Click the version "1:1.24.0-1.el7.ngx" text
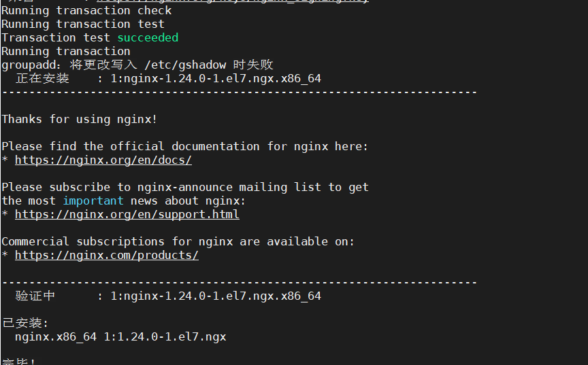 (165, 337)
